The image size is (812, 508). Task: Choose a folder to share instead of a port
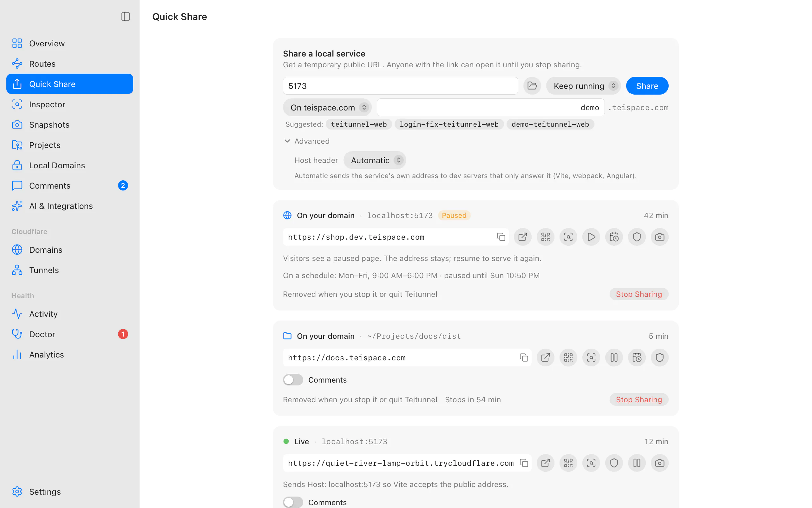click(532, 86)
